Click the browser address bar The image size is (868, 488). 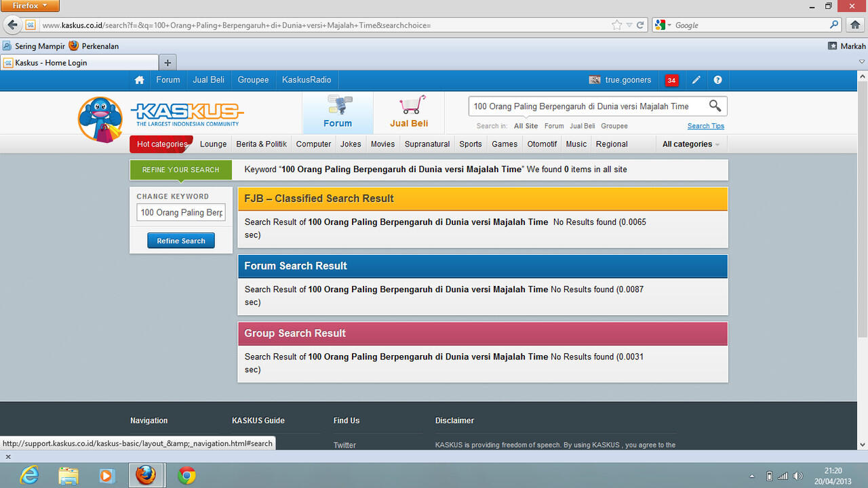click(324, 25)
